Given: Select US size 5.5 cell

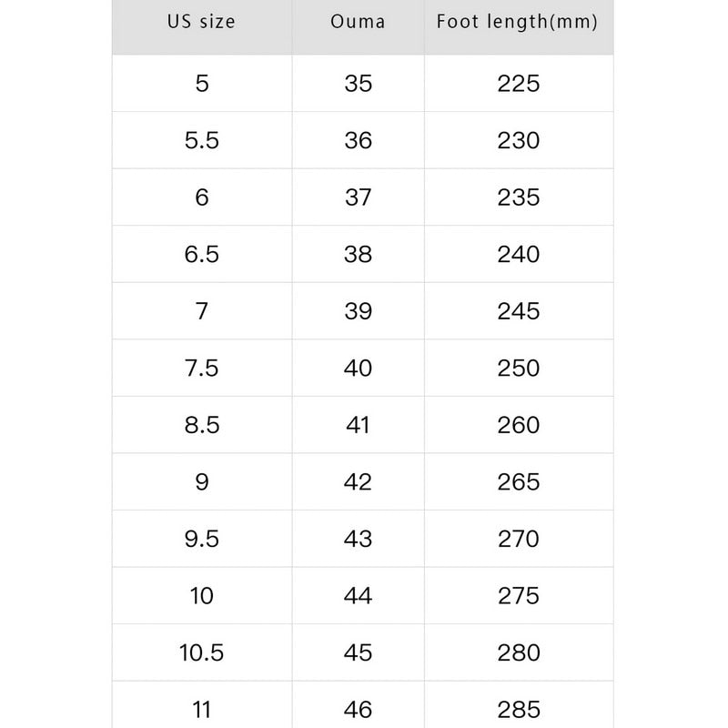Looking at the screenshot, I should coord(201,141).
